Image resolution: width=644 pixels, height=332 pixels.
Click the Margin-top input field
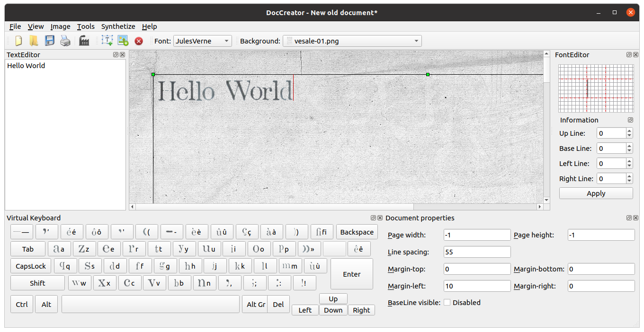tap(477, 269)
